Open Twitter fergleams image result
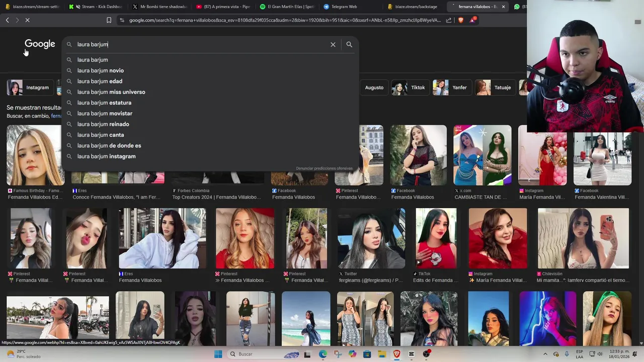 (371, 238)
